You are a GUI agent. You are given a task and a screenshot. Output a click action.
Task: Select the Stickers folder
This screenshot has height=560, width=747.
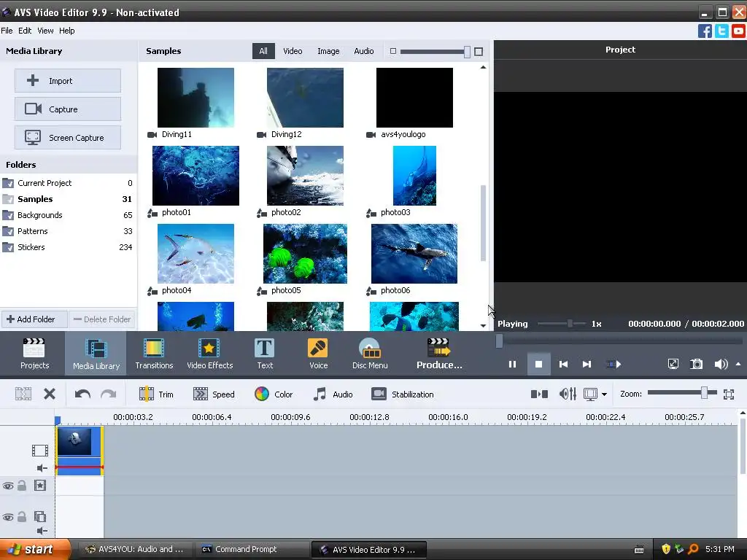click(x=68, y=247)
